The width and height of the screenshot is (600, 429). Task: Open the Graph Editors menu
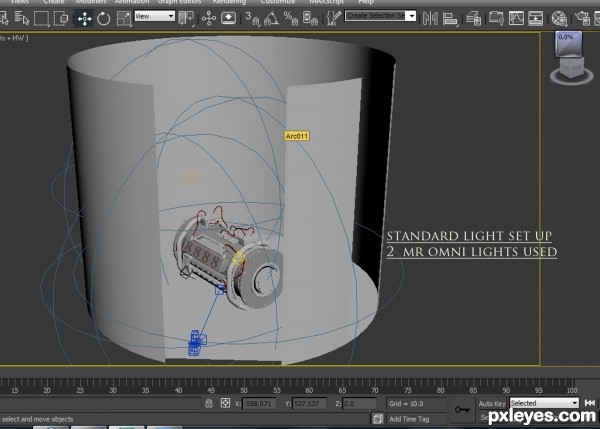pos(179,2)
